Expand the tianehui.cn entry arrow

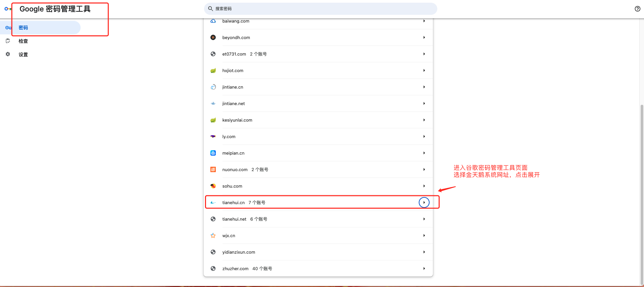click(x=424, y=202)
